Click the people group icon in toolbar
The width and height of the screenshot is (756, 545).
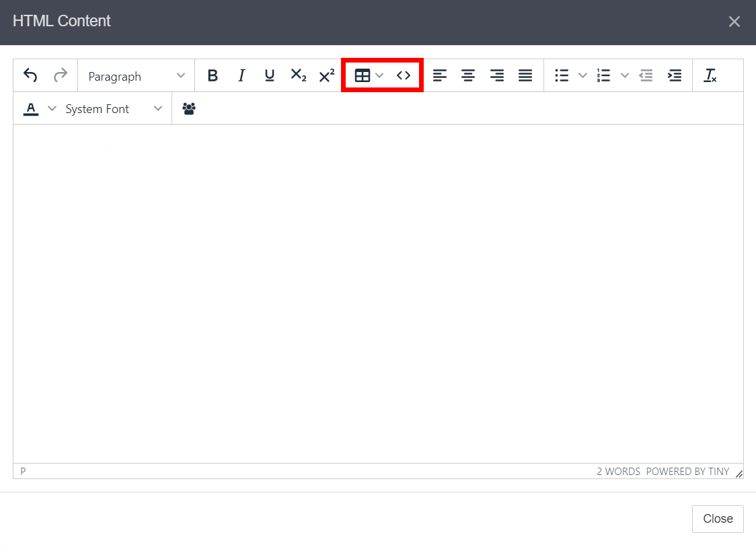pyautogui.click(x=189, y=108)
